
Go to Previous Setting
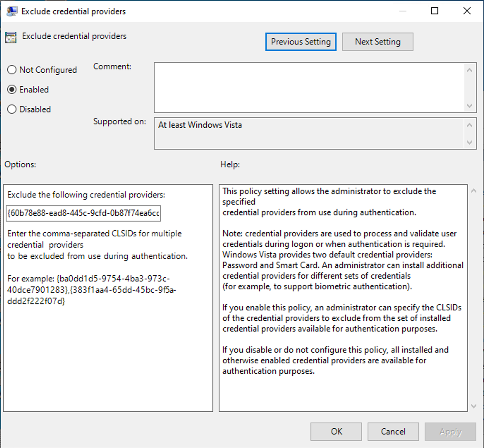pyautogui.click(x=301, y=42)
